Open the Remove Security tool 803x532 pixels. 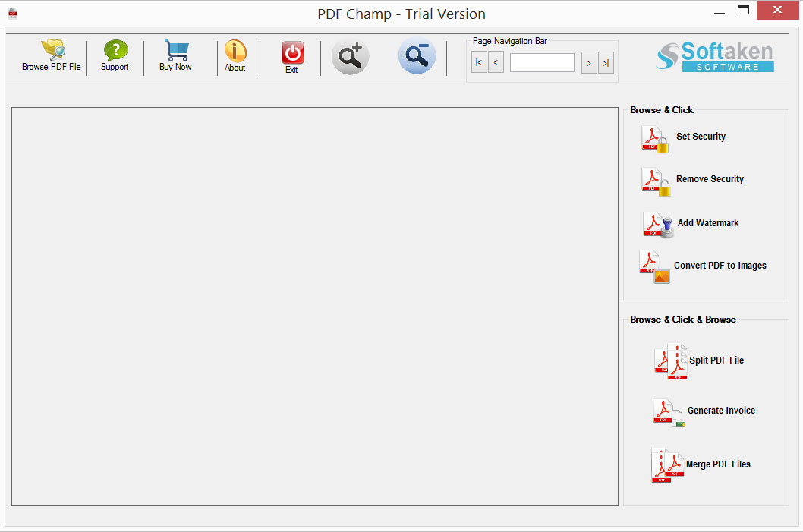[691, 180]
